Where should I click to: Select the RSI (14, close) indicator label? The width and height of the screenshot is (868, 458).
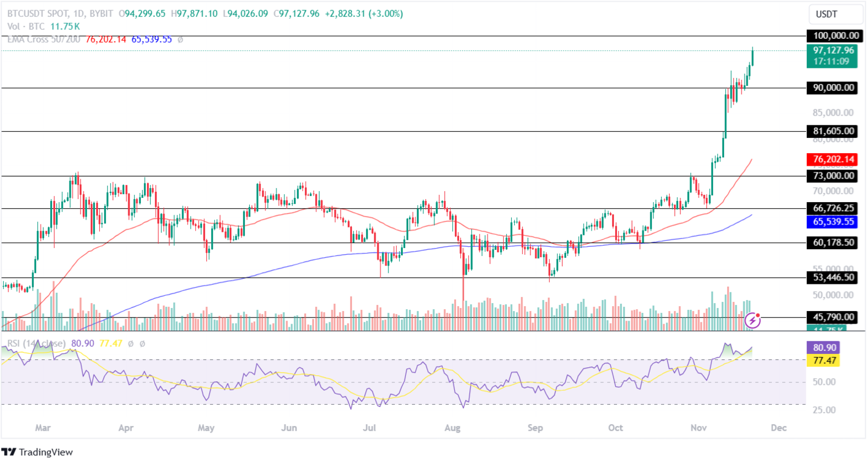[x=35, y=344]
